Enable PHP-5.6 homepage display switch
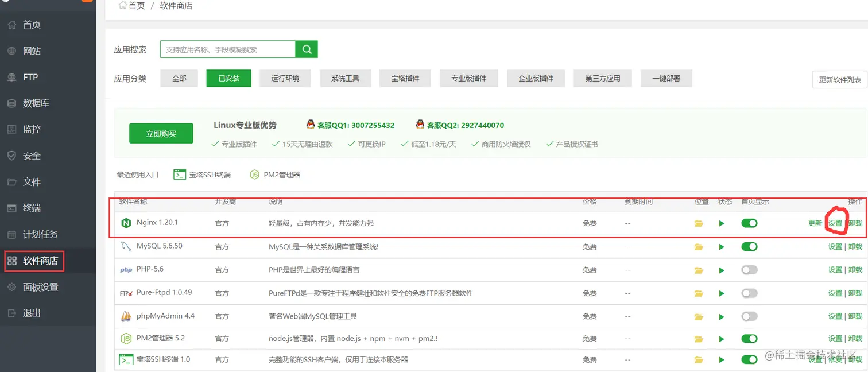The height and width of the screenshot is (372, 868). [x=749, y=270]
